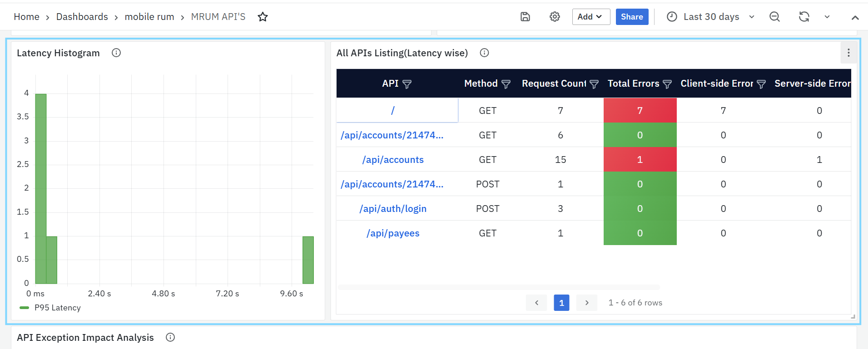Viewport: 868px width, 349px height.
Task: Open the info tooltip for Latency Histogram
Action: [x=116, y=53]
